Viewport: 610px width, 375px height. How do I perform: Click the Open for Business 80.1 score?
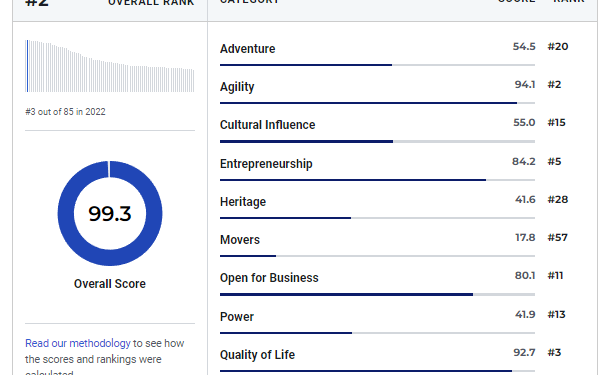(x=525, y=275)
